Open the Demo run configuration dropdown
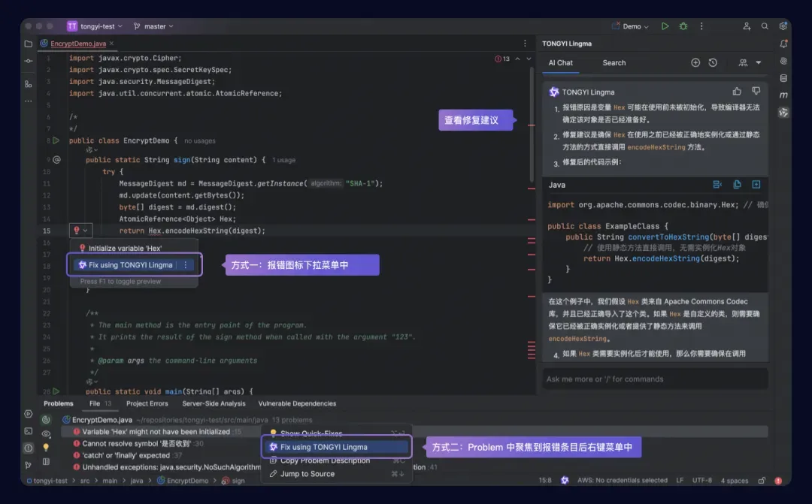This screenshot has width=812, height=504. (630, 26)
